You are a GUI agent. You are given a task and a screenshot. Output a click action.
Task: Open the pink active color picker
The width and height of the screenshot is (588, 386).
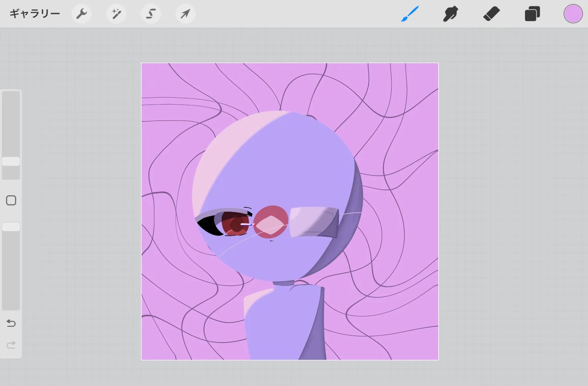click(573, 14)
